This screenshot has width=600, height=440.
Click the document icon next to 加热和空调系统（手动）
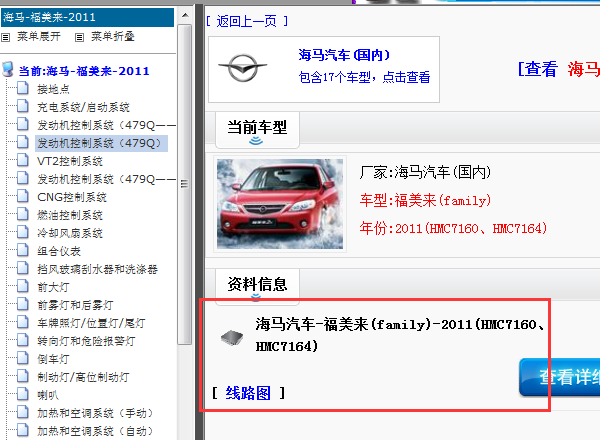click(23, 412)
